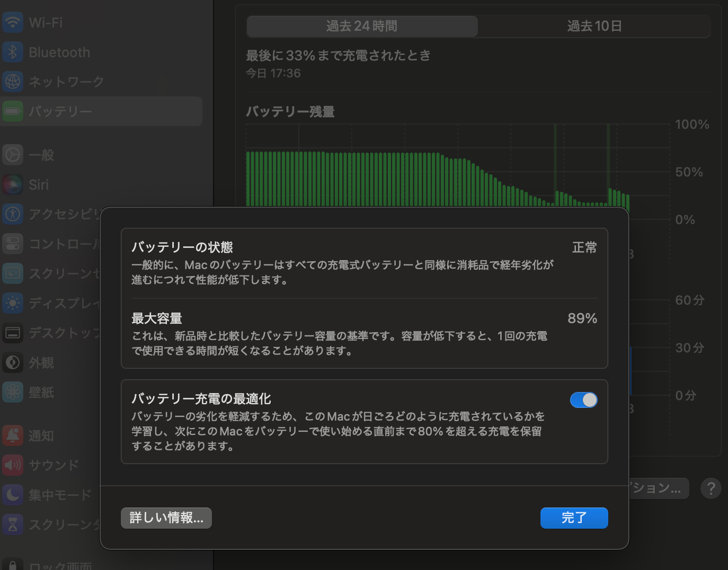The image size is (728, 570).
Task: Click the Wi-Fi icon in sidebar
Action: tap(13, 22)
